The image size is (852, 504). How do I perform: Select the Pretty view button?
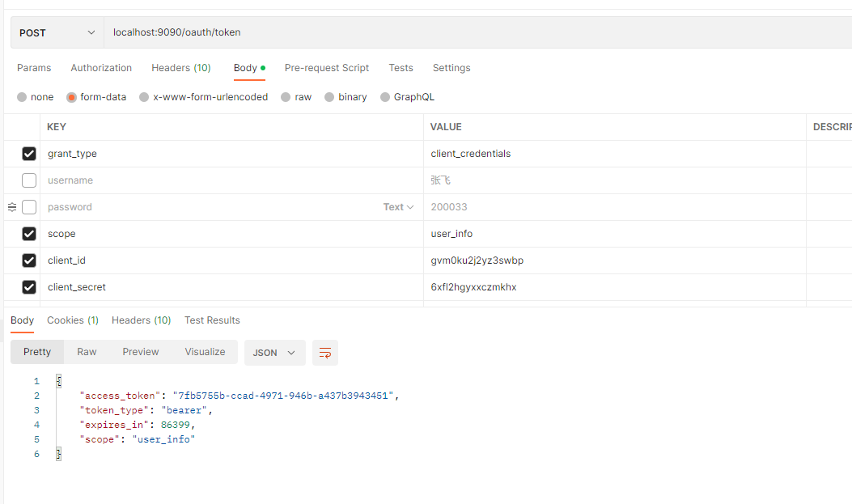tap(37, 352)
